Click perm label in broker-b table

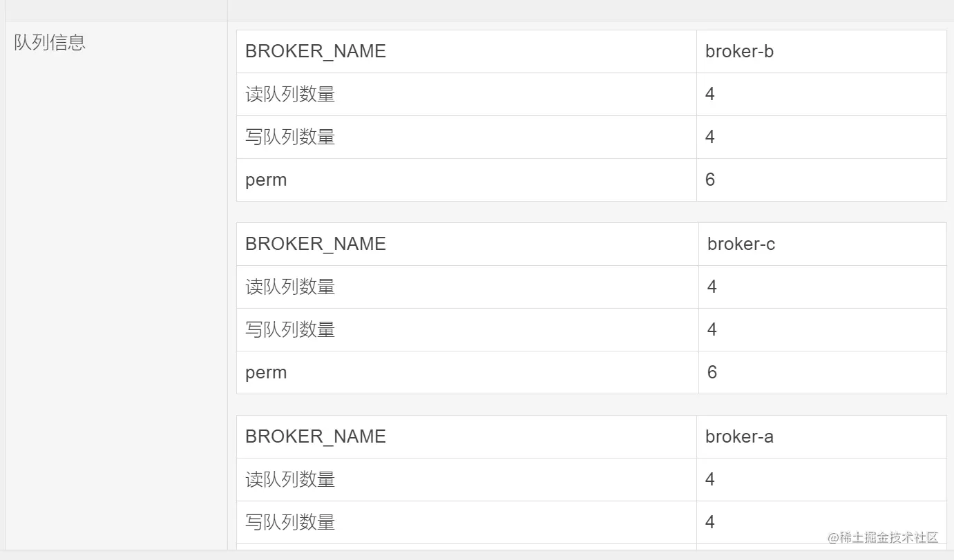[266, 180]
